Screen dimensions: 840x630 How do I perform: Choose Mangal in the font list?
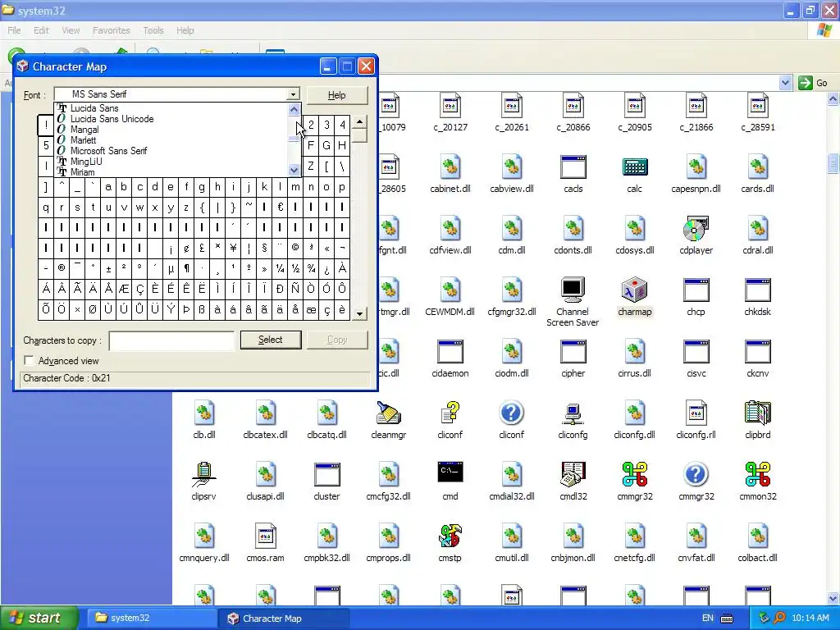click(x=84, y=130)
